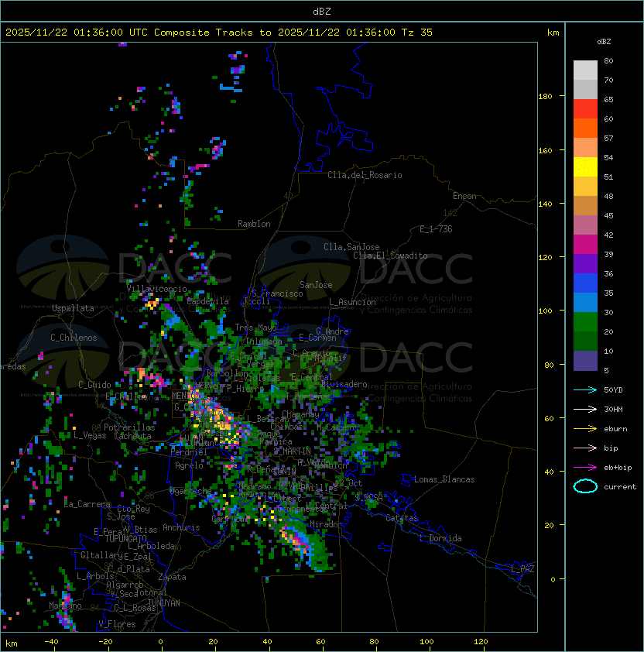Click the 'Villavicencio' map label
The width and height of the screenshot is (644, 652).
156,289
